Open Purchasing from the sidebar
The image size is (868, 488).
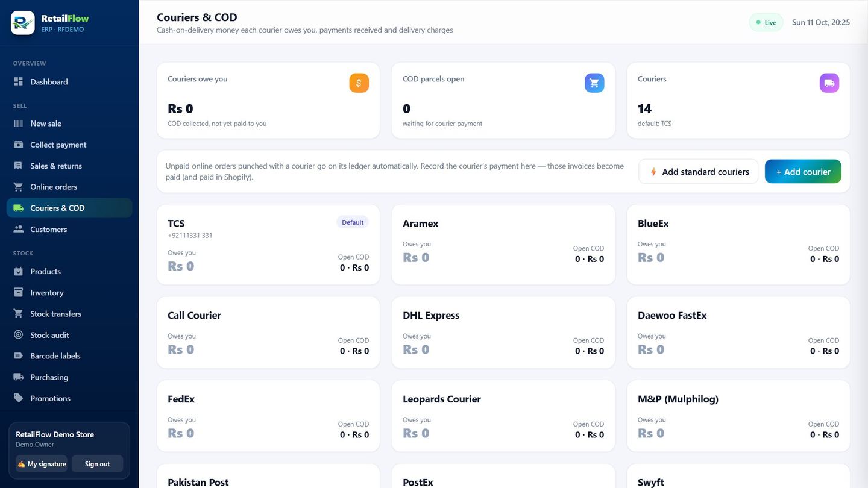pos(69,377)
